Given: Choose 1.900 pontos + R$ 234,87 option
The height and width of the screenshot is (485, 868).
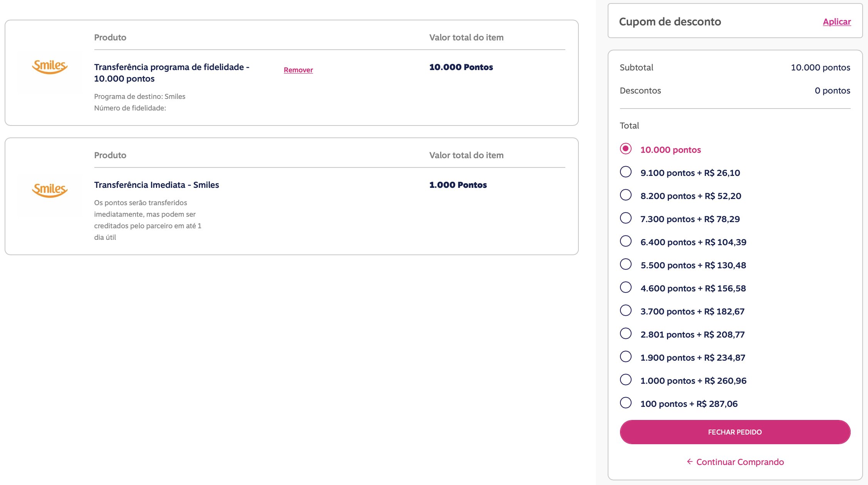Looking at the screenshot, I should pos(626,357).
